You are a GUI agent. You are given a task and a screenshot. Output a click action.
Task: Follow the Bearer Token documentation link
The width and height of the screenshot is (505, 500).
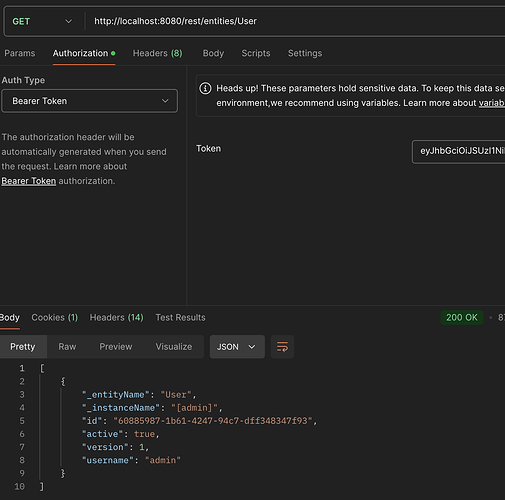[x=29, y=181]
